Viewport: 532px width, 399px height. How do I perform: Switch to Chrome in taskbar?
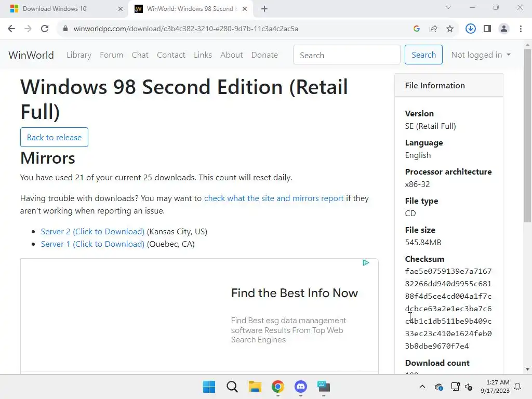(277, 387)
